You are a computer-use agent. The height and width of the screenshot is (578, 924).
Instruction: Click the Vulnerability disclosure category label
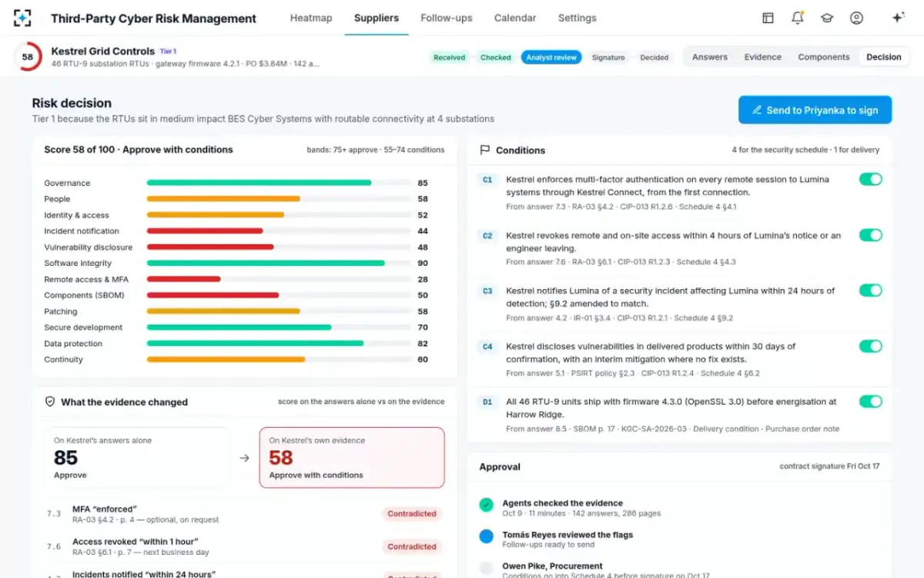click(88, 247)
